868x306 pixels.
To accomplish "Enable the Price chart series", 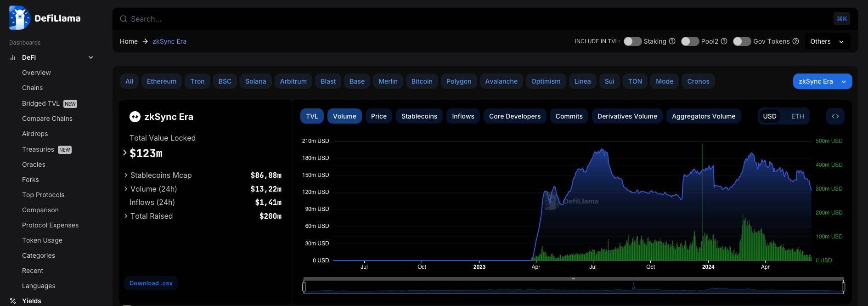I will pyautogui.click(x=379, y=116).
